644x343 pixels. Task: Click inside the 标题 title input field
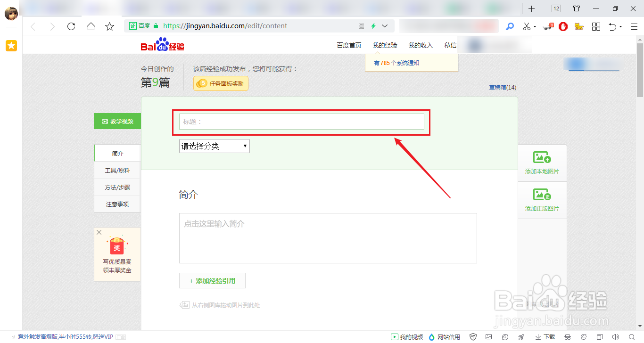point(301,122)
